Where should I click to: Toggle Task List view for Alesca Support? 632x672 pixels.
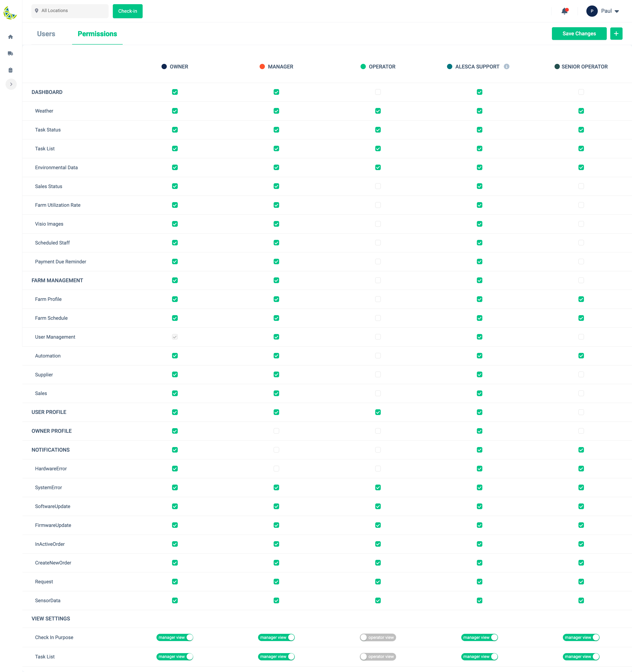point(479,657)
